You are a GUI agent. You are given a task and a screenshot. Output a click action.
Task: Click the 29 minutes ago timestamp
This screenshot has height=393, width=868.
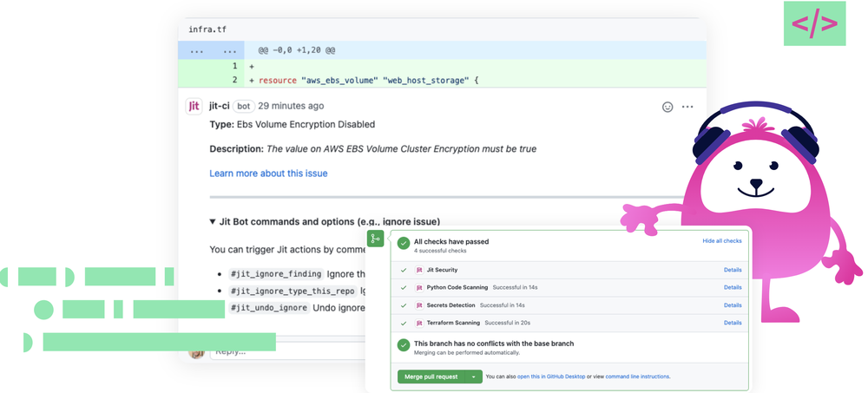click(x=291, y=106)
